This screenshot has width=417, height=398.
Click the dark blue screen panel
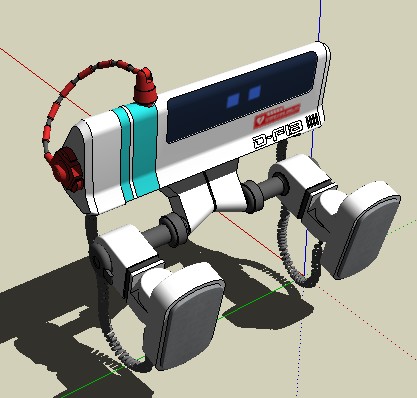[242, 97]
